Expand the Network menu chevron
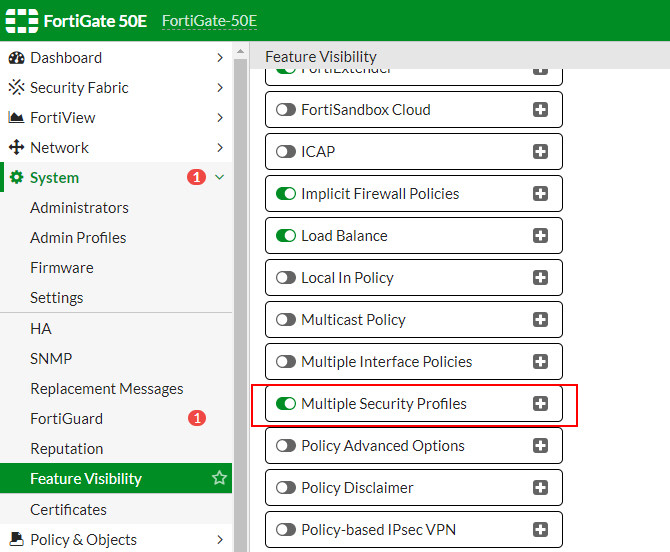 point(220,147)
